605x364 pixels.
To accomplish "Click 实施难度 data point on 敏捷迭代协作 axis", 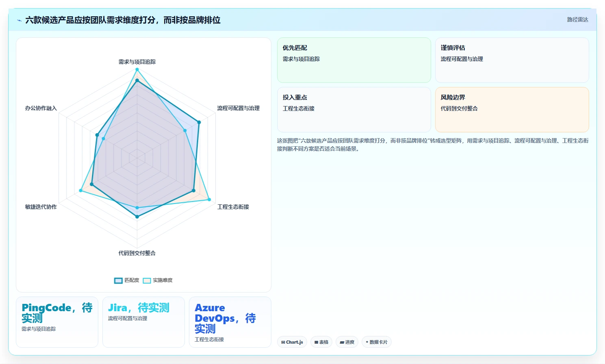I will [x=80, y=191].
